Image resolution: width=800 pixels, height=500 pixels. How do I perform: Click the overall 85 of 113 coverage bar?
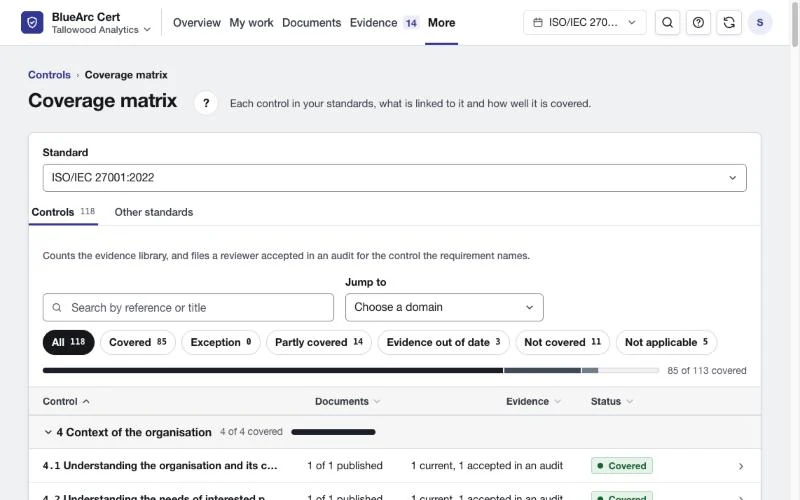pos(351,370)
